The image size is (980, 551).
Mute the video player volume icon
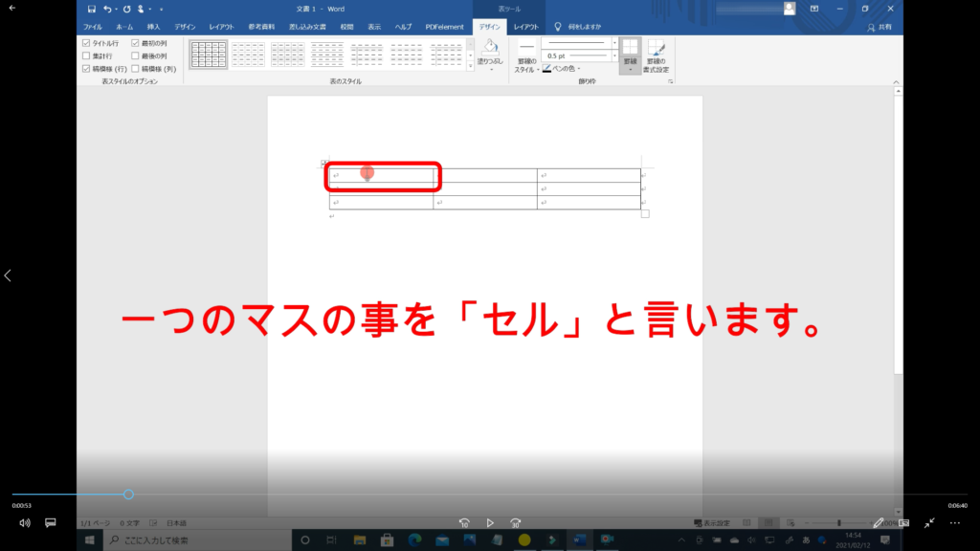click(25, 523)
